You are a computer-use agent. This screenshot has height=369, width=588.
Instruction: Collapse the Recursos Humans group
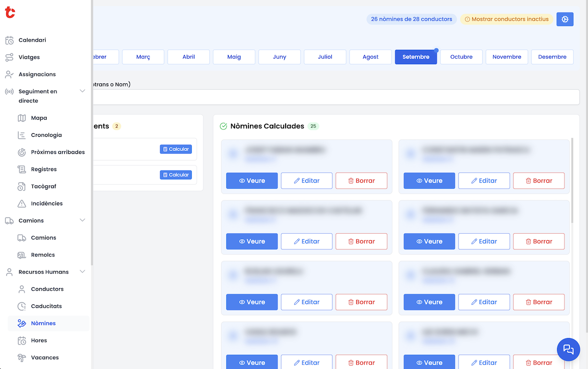tap(82, 271)
